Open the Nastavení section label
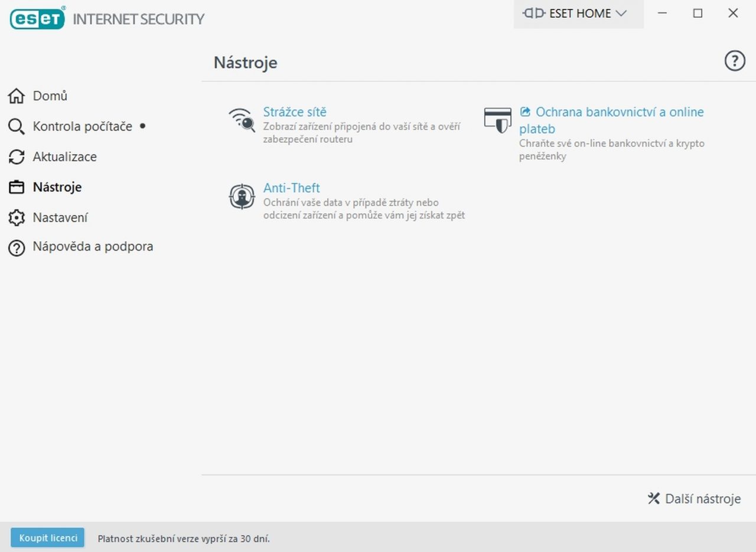 60,218
